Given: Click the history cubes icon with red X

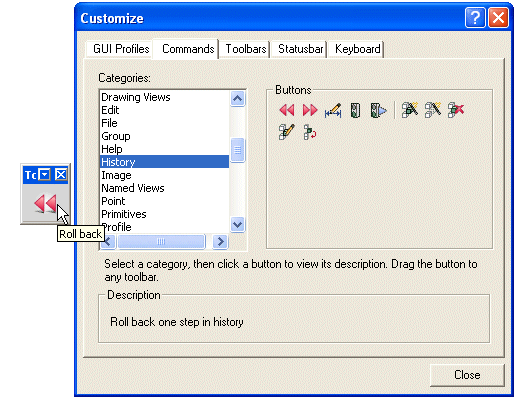Looking at the screenshot, I should click(456, 110).
